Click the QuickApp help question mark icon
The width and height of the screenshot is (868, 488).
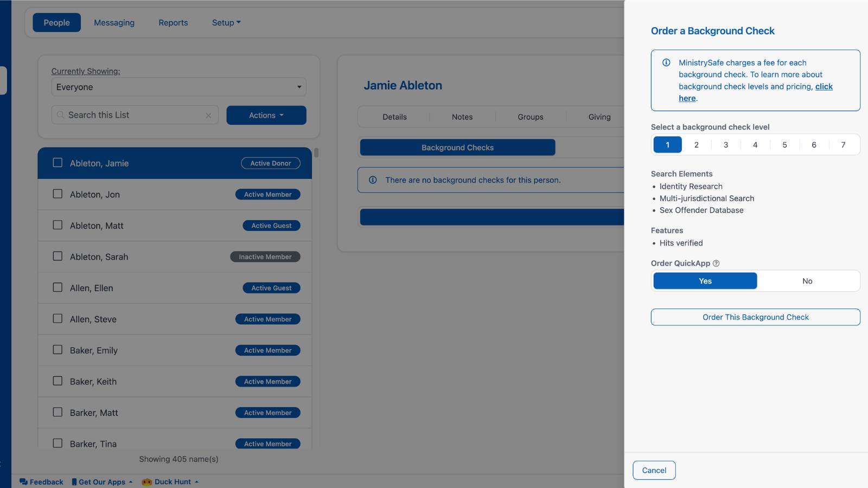716,264
